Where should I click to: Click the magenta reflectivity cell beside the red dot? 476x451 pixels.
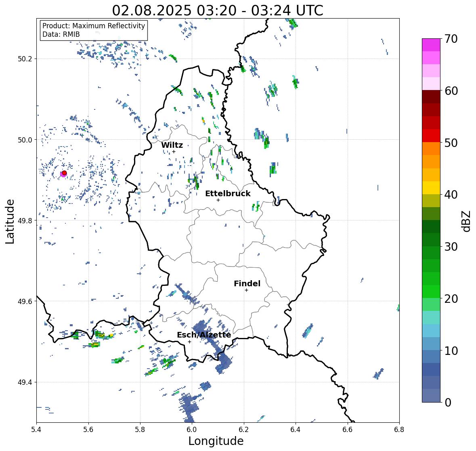[x=62, y=174]
